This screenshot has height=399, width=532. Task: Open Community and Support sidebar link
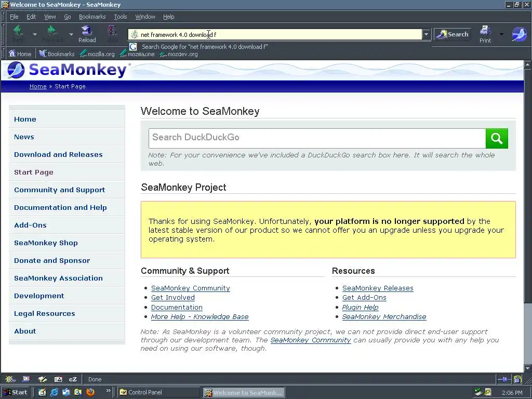59,190
